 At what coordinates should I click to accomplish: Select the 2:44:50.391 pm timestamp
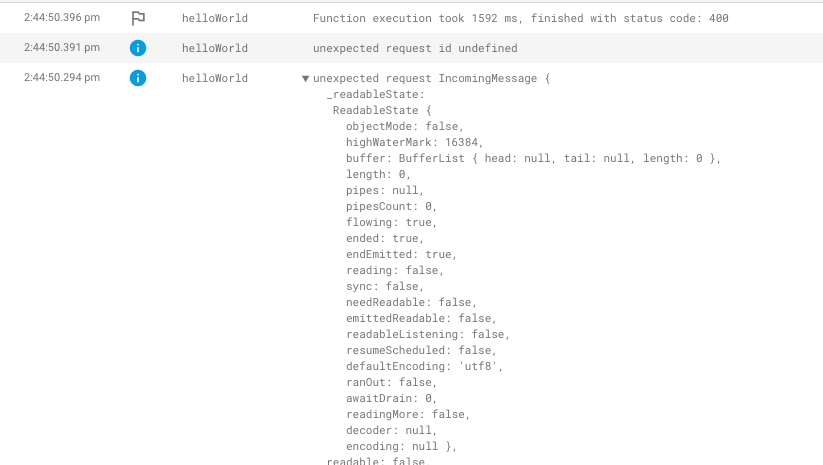coord(62,47)
